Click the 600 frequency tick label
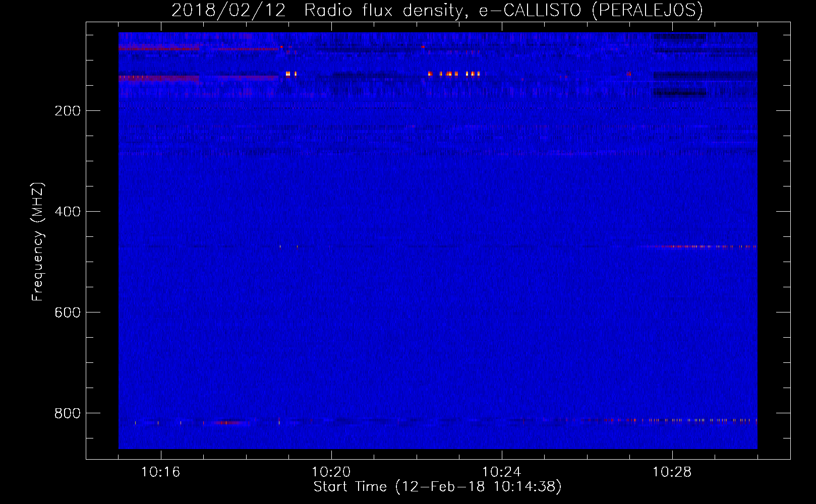The image size is (816, 504). pyautogui.click(x=68, y=312)
